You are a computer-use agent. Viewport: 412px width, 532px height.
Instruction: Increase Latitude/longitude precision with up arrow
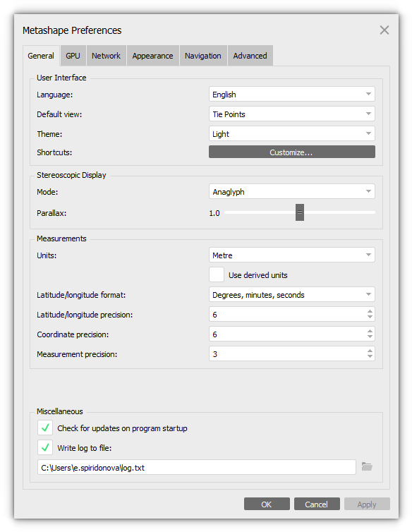[x=370, y=311]
